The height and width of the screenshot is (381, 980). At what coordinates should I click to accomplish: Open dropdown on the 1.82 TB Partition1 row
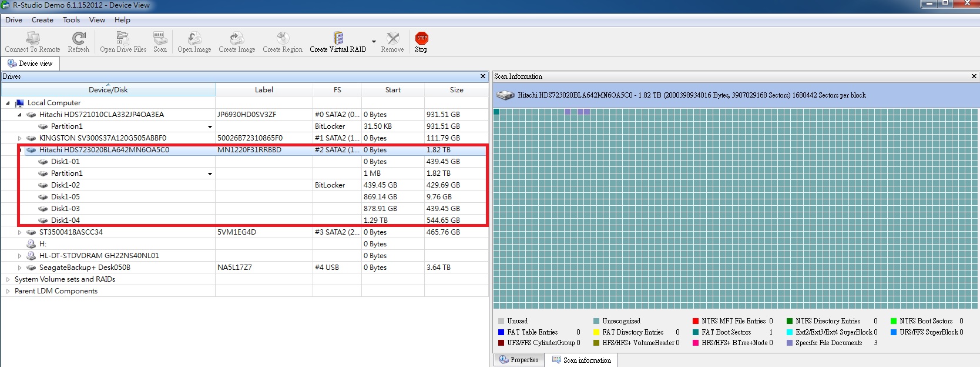point(210,174)
